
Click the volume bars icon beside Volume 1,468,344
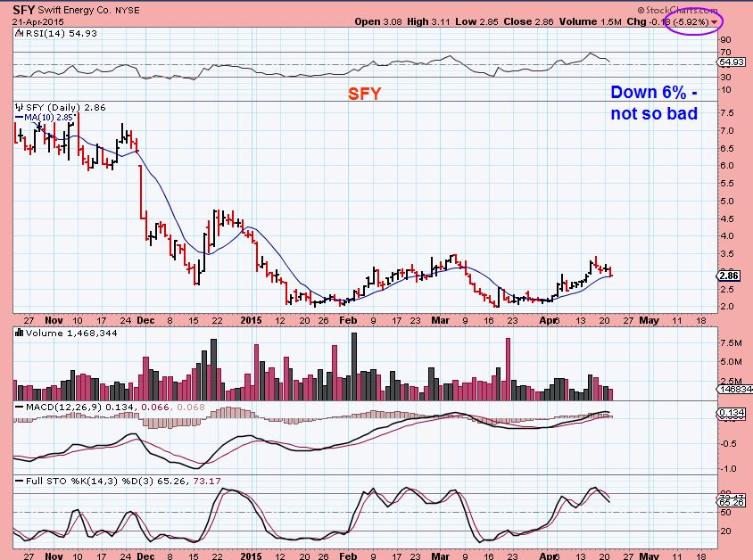point(20,333)
